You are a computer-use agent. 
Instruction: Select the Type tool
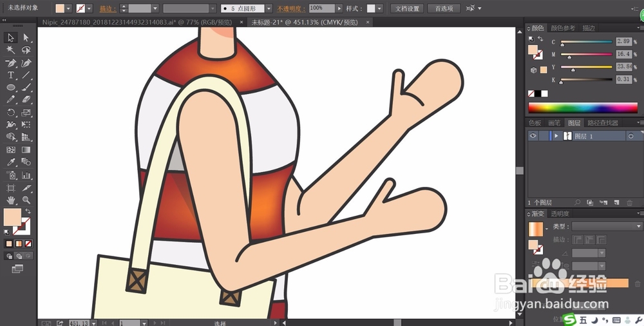pyautogui.click(x=11, y=75)
